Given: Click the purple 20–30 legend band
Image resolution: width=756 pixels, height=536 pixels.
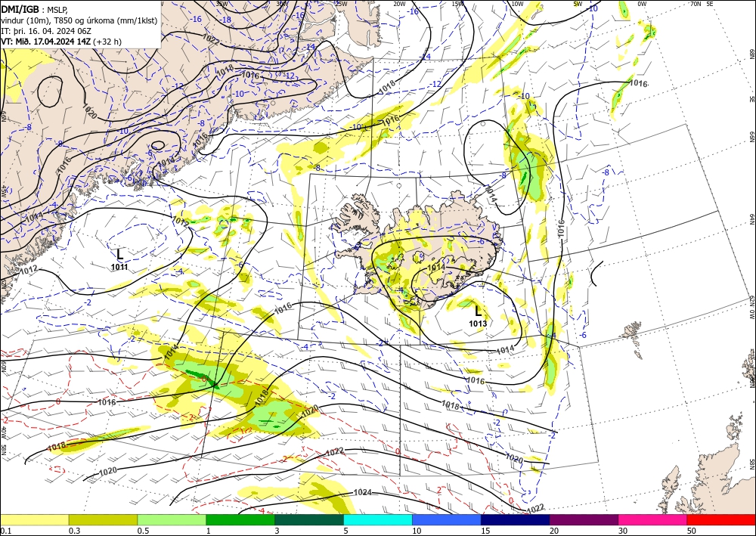Looking at the screenshot, I should (584, 519).
